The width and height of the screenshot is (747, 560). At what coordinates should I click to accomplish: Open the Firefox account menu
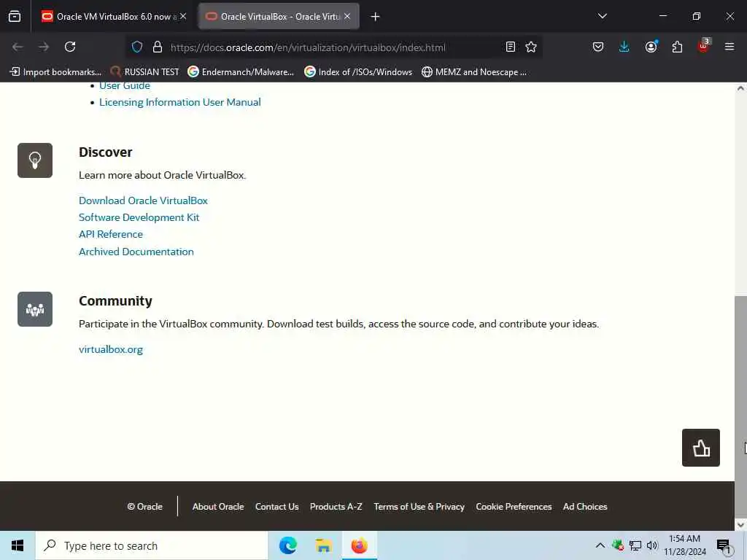coord(651,47)
